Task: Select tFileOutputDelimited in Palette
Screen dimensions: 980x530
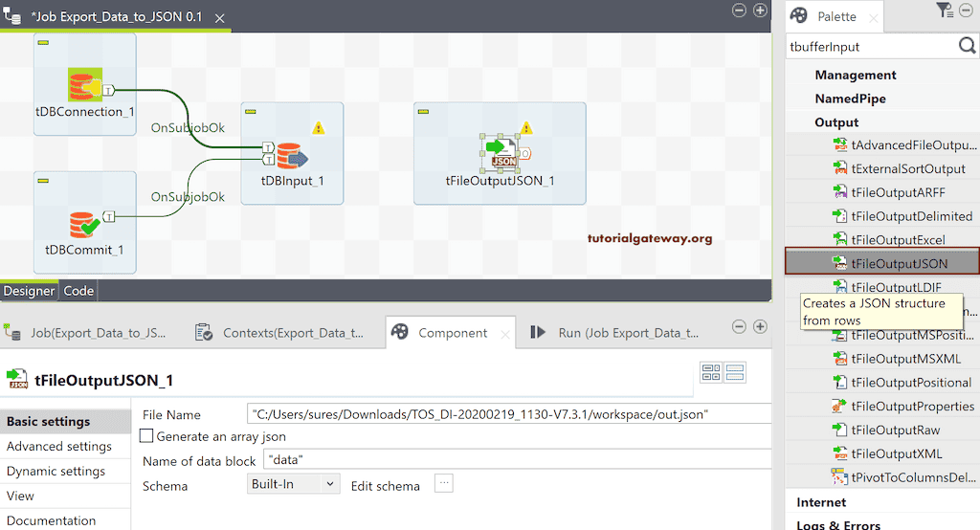Action: pyautogui.click(x=902, y=216)
